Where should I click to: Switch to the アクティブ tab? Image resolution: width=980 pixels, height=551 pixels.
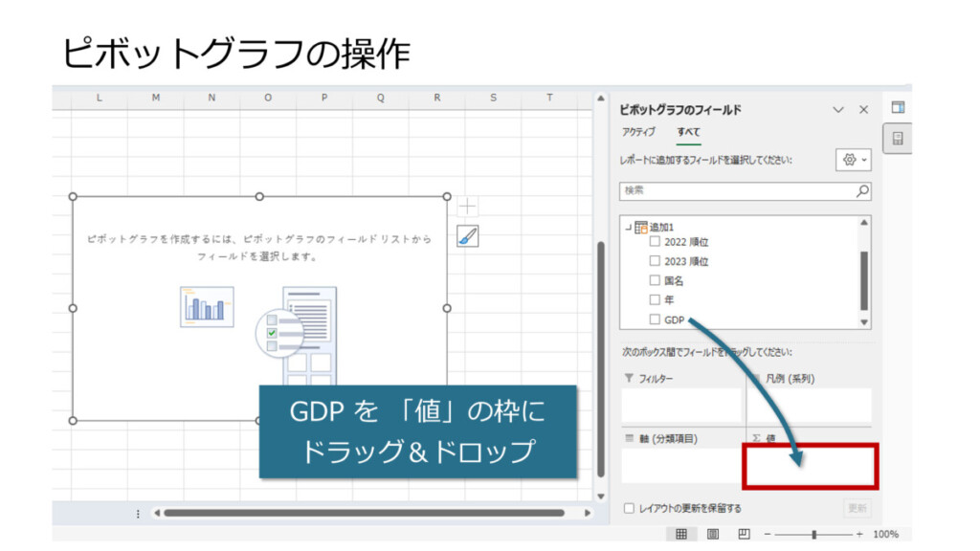tap(638, 132)
